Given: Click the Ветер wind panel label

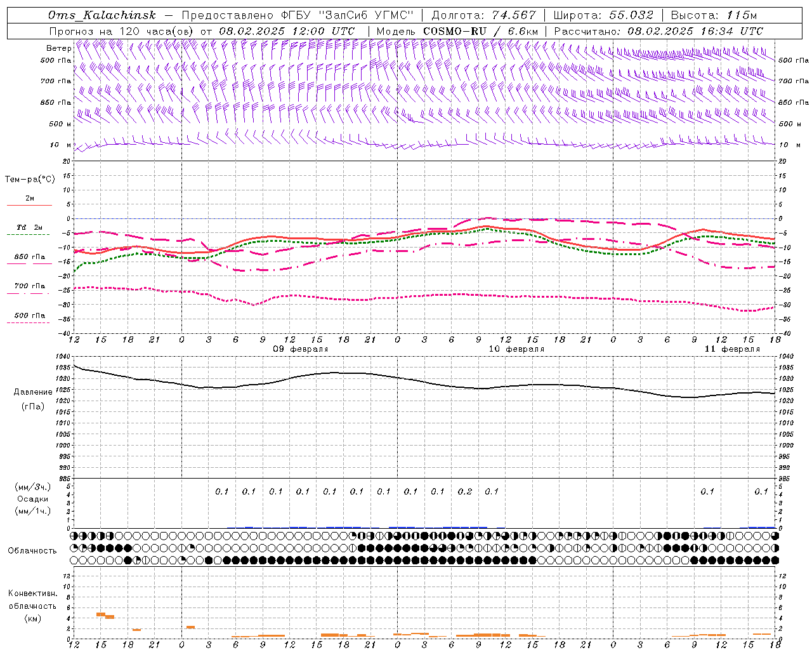Looking at the screenshot, I should 58,48.
